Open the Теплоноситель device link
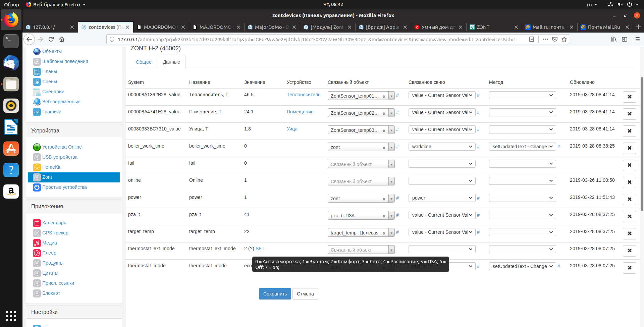 click(303, 95)
